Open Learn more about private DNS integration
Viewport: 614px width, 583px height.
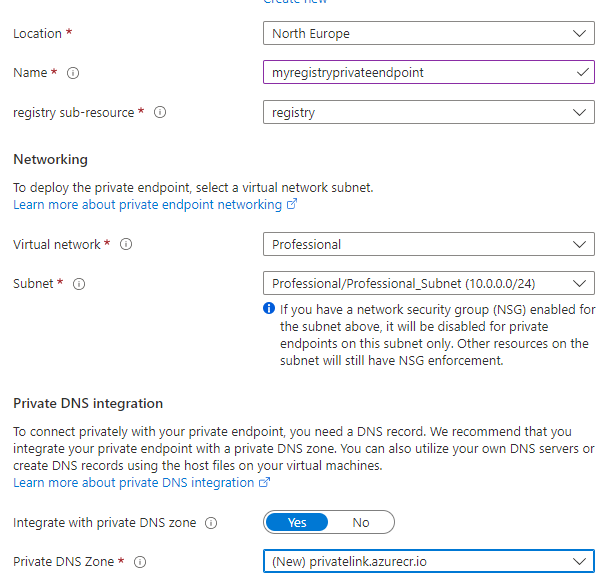click(133, 482)
